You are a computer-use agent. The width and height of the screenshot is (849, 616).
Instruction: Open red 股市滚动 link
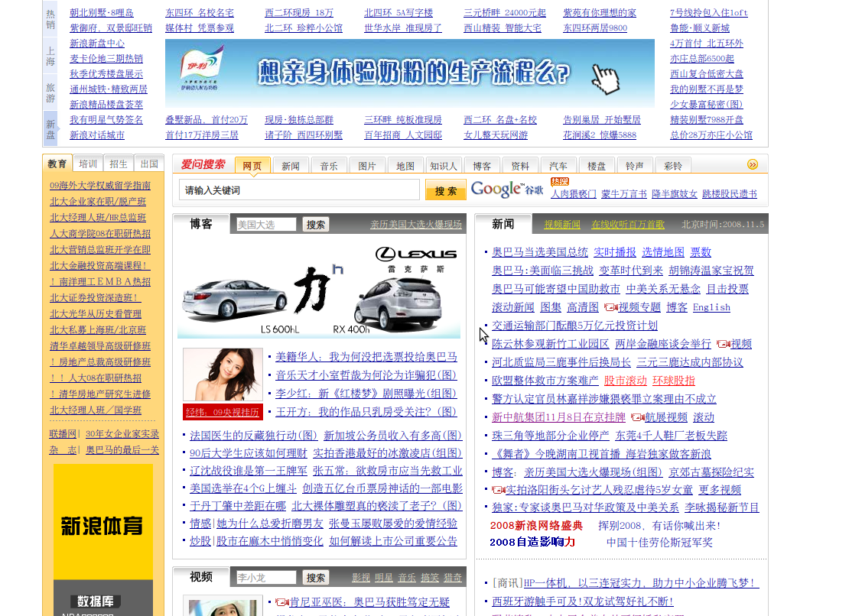(x=626, y=381)
